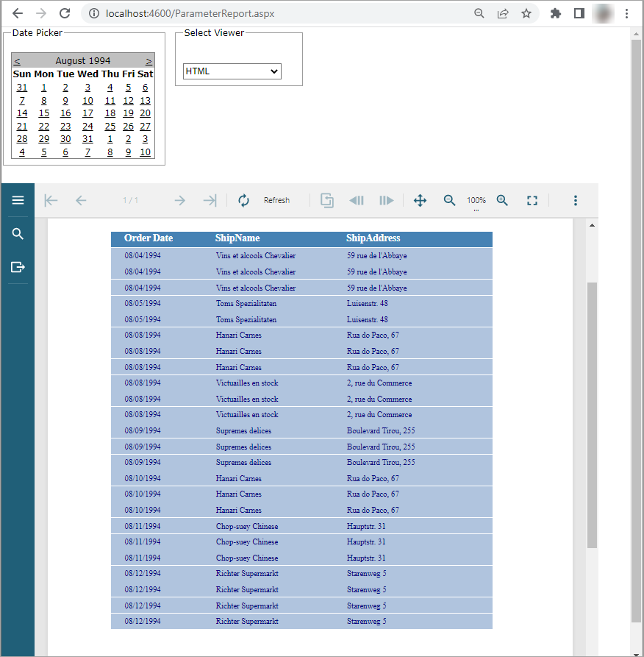
Task: Click the Refresh circular arrow icon
Action: (x=243, y=201)
